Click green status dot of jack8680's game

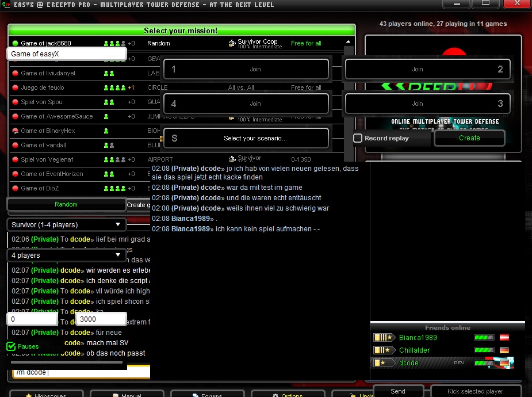[x=16, y=43]
